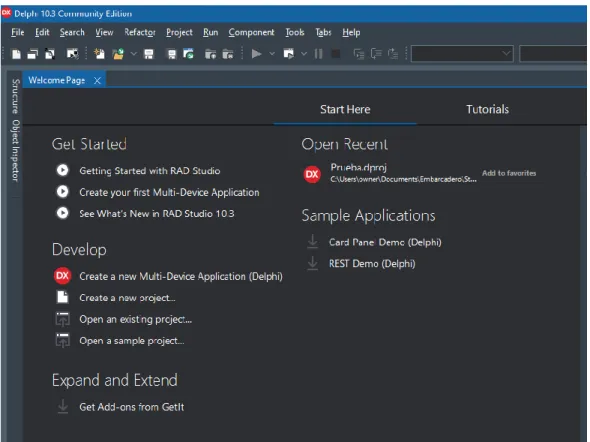
Task: Open Create your first Multi-Device Application
Action: pos(169,193)
